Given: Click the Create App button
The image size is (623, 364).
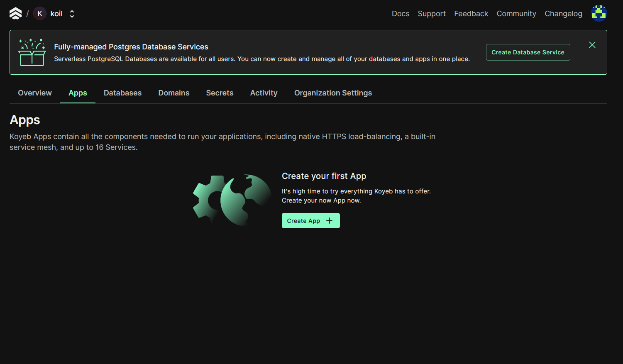Looking at the screenshot, I should pos(311,221).
